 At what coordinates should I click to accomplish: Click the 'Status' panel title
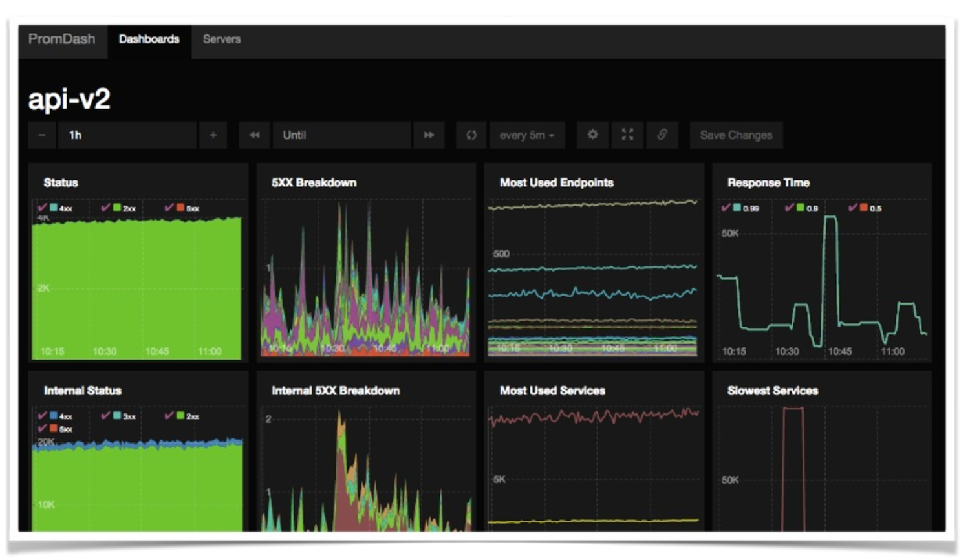click(x=61, y=182)
